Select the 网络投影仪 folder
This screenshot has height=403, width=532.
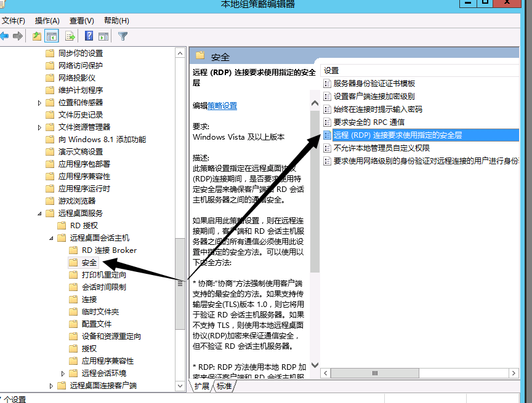tap(71, 78)
